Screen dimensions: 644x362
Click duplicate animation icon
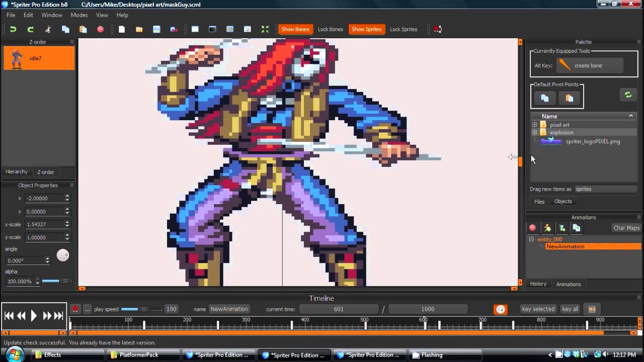pyautogui.click(x=577, y=228)
